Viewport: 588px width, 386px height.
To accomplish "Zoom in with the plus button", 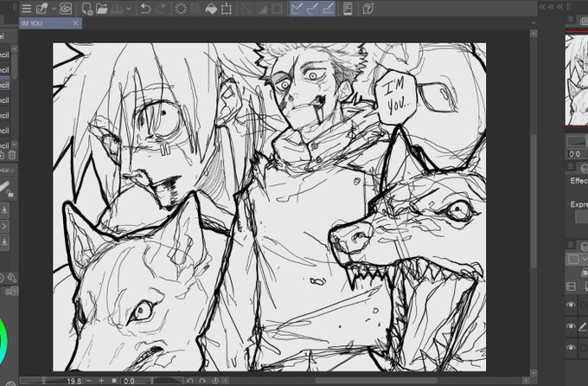I will [101, 381].
